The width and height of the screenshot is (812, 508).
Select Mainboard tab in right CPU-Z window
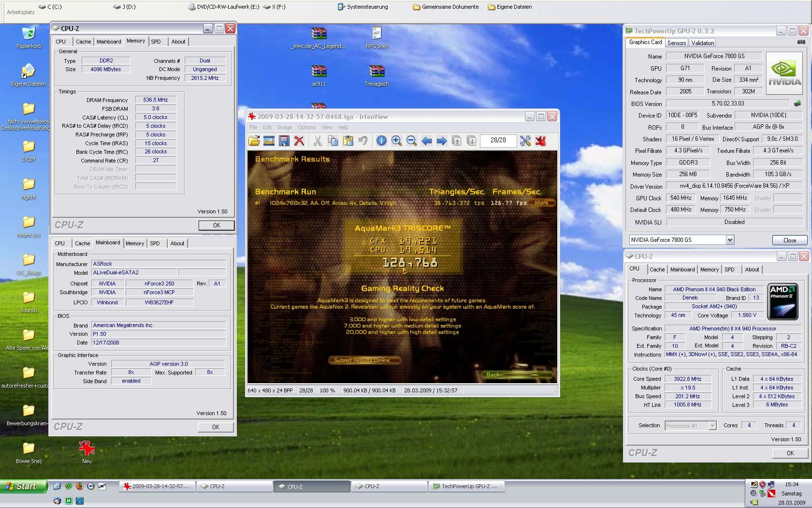pos(682,269)
